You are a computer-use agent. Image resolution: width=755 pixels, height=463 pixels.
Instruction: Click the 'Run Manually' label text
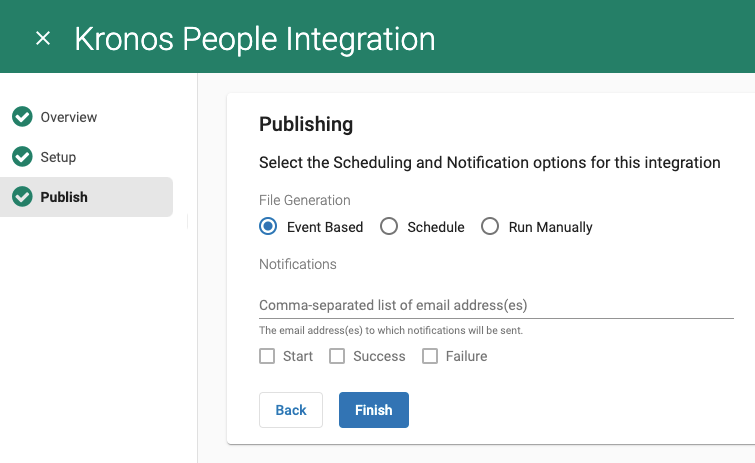[550, 227]
